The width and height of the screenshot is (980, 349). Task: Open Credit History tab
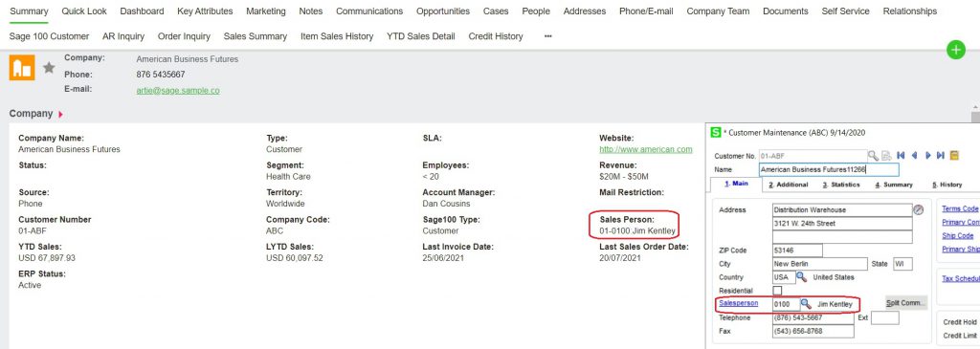496,36
